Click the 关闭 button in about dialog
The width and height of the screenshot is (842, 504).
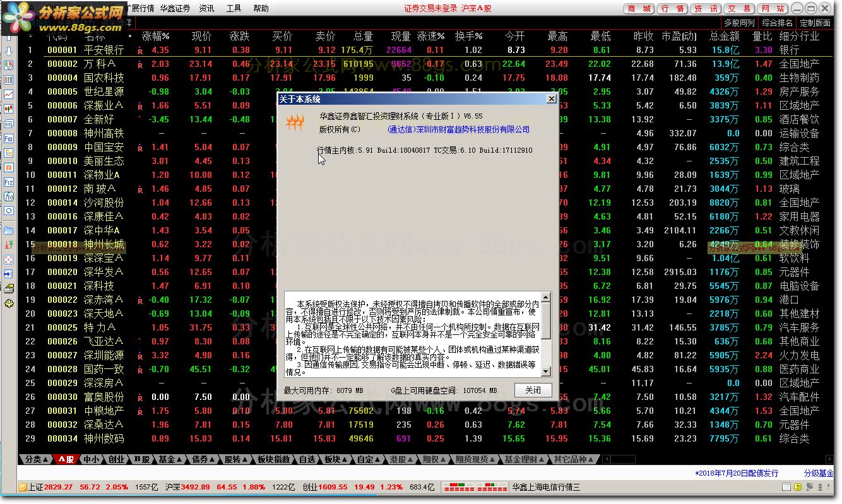[533, 390]
